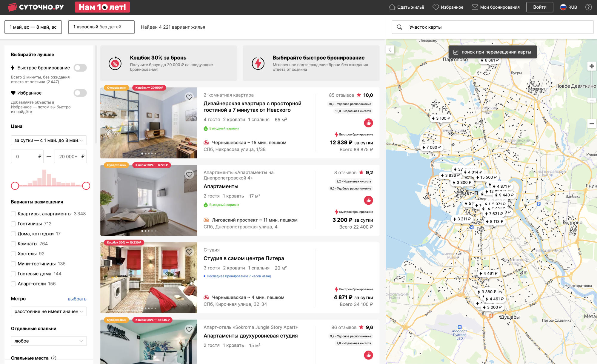Favorite the Студия в самом центре heart
This screenshot has width=597, height=364.
(189, 252)
